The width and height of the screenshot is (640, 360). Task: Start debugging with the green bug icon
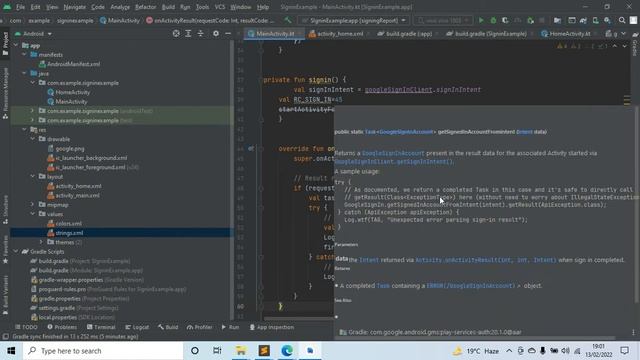(493, 20)
